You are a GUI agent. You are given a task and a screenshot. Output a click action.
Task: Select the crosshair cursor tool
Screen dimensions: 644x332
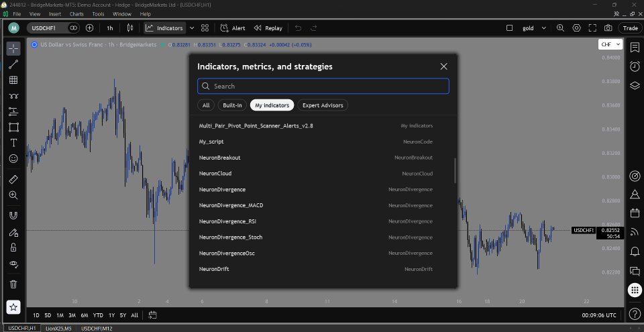coord(13,48)
